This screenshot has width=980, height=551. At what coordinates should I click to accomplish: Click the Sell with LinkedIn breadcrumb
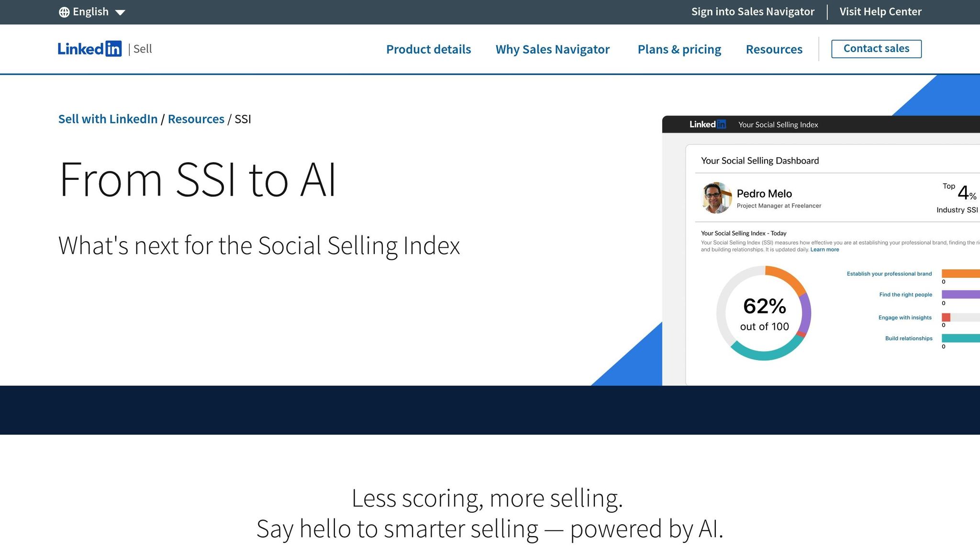coord(107,119)
